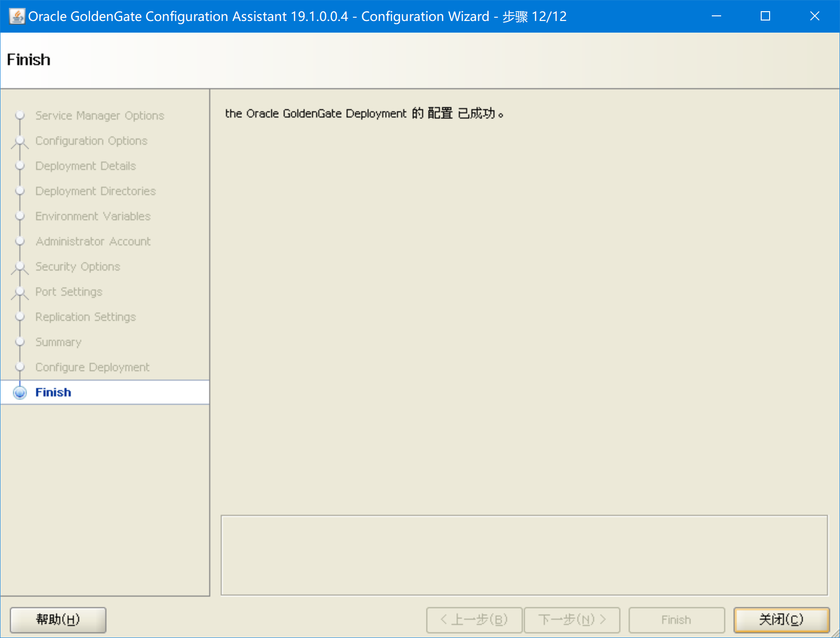Select Administrator Account step

pyautogui.click(x=93, y=241)
